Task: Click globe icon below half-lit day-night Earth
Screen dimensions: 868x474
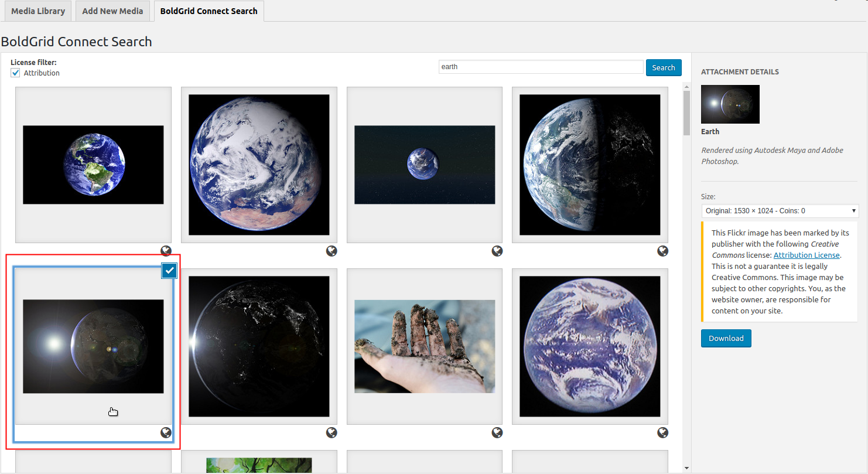Action: pos(662,251)
